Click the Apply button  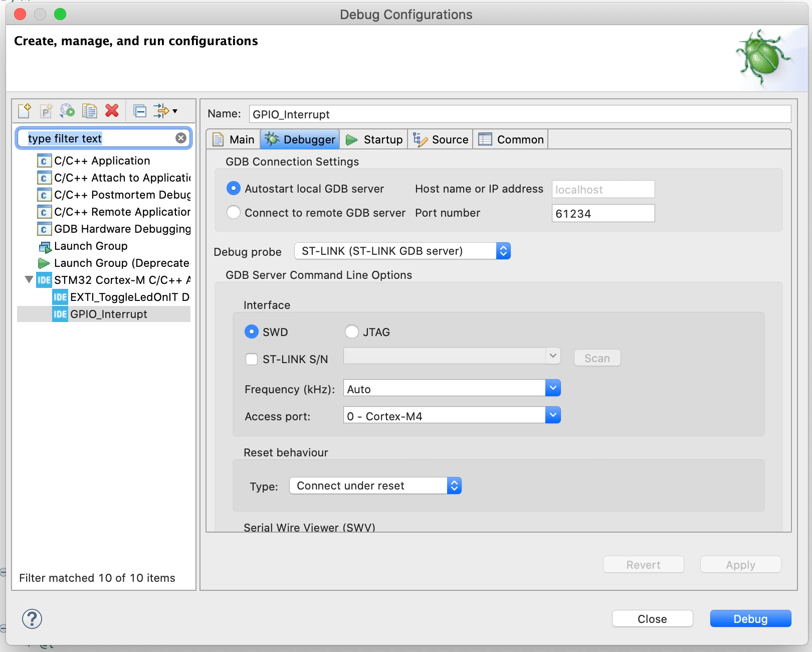click(740, 565)
